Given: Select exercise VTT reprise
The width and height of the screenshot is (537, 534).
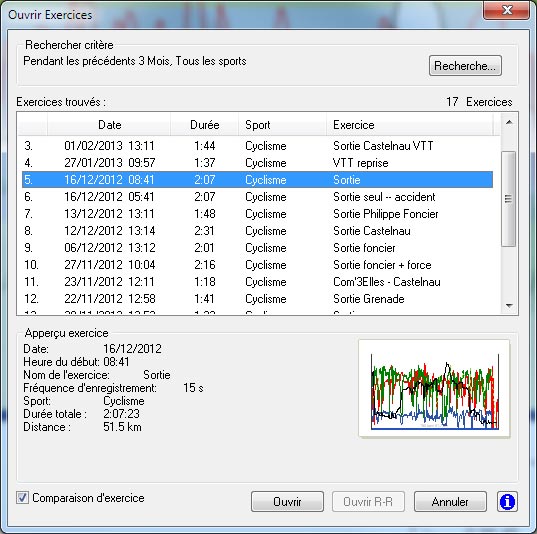Looking at the screenshot, I should pos(360,163).
